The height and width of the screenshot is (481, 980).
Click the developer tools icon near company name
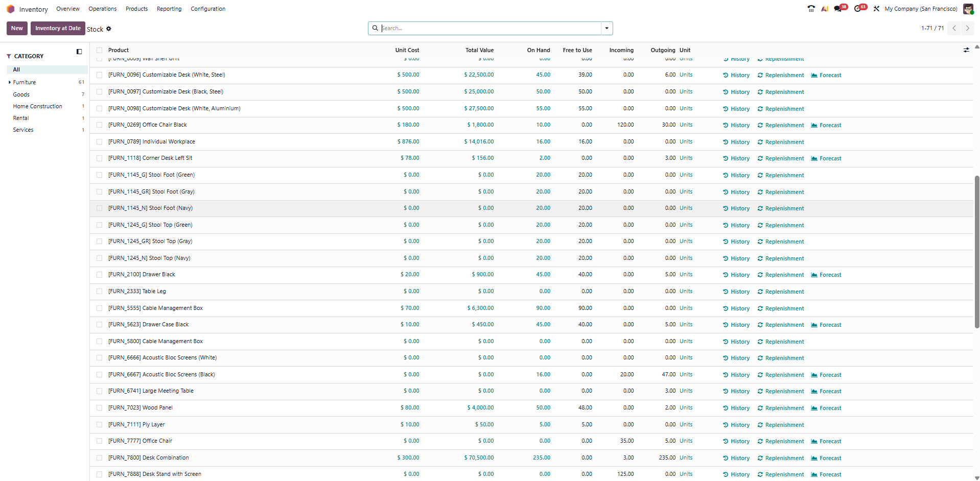click(876, 9)
